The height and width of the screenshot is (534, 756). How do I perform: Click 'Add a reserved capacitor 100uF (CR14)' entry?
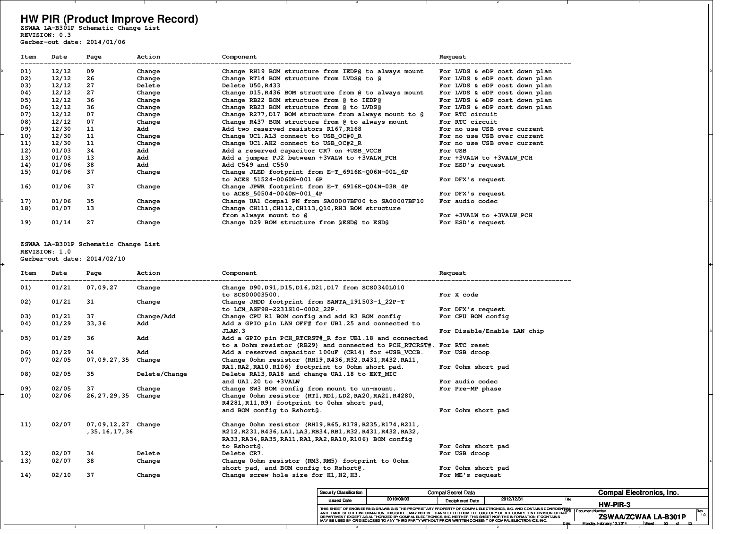tap(323, 352)
